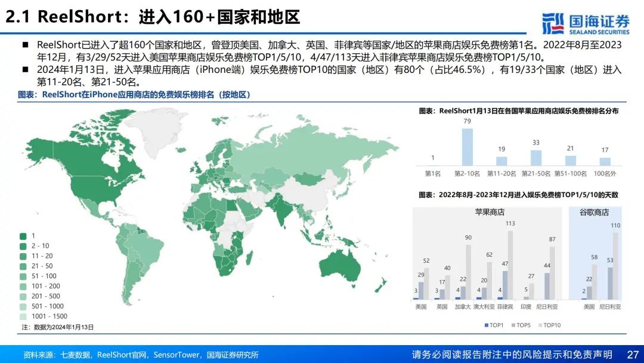Click the disclaimer "请务必阅读报告附注中的风险提示和免责声明"
Viewport: 644px width, 363px height.
click(512, 355)
